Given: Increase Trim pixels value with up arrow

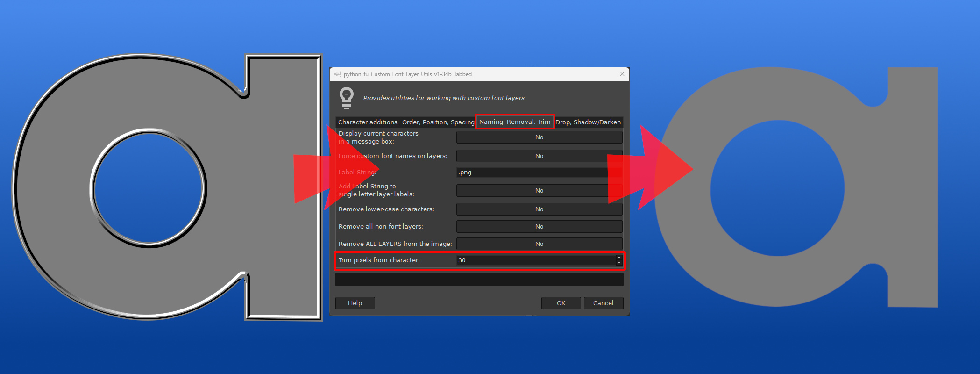Looking at the screenshot, I should click(619, 257).
